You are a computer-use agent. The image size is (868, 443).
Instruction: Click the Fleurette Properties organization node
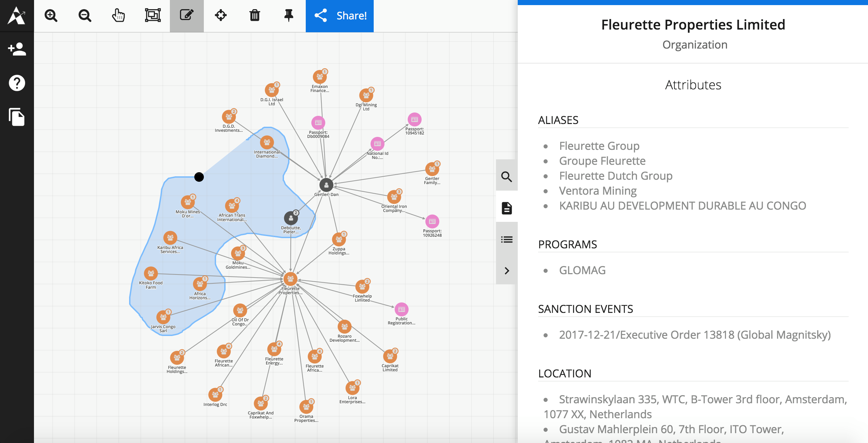point(290,279)
